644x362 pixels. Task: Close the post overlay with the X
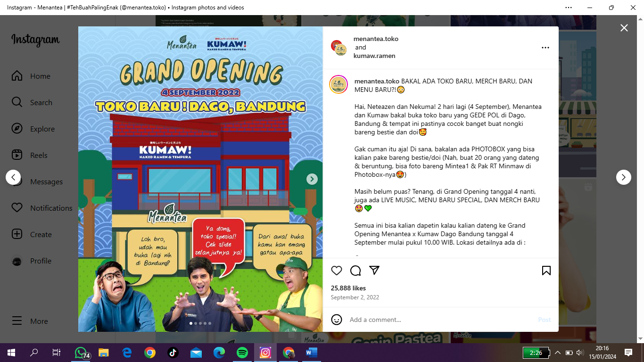(624, 28)
